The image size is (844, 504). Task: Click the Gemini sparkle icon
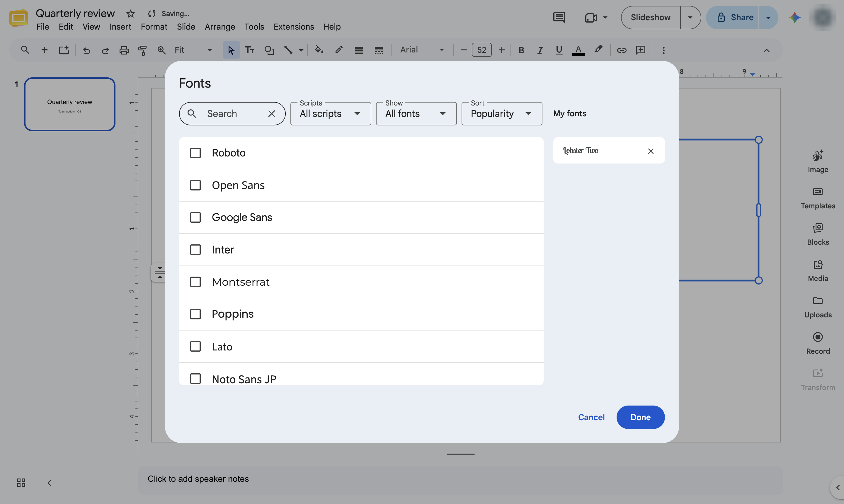pos(794,17)
